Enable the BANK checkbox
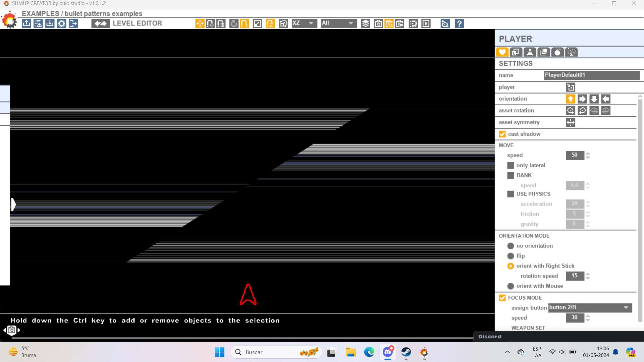This screenshot has height=362, width=644. pyautogui.click(x=511, y=176)
